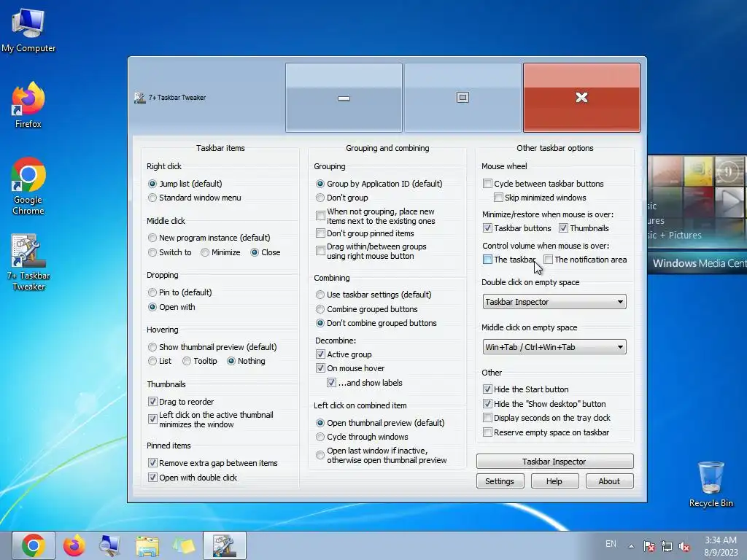
Task: Open the Recycle Bin desktop icon
Action: (x=711, y=484)
